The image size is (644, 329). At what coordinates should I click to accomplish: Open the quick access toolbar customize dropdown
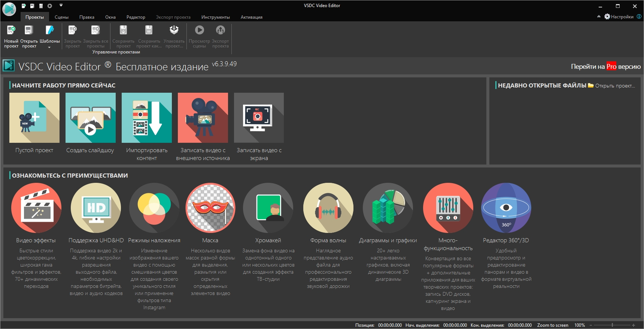[x=61, y=5]
